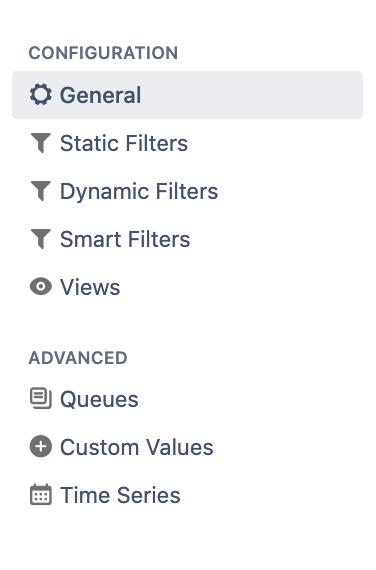This screenshot has width=376, height=570.
Task: Click the stacked pages icon for Queues
Action: pyautogui.click(x=40, y=398)
